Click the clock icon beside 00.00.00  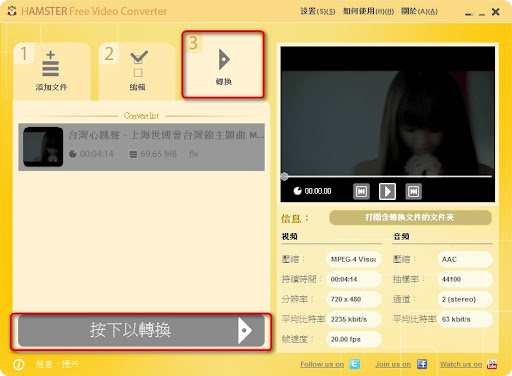[x=297, y=191]
